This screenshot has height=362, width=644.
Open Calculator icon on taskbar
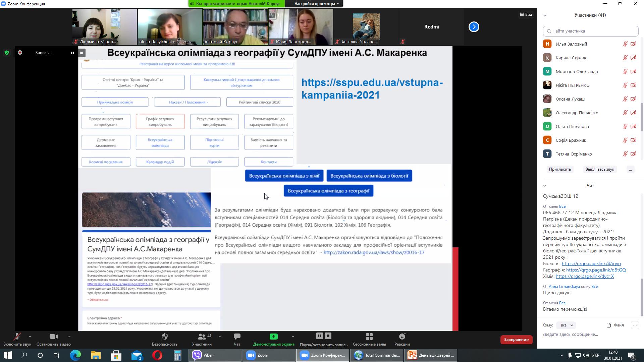pos(177,355)
